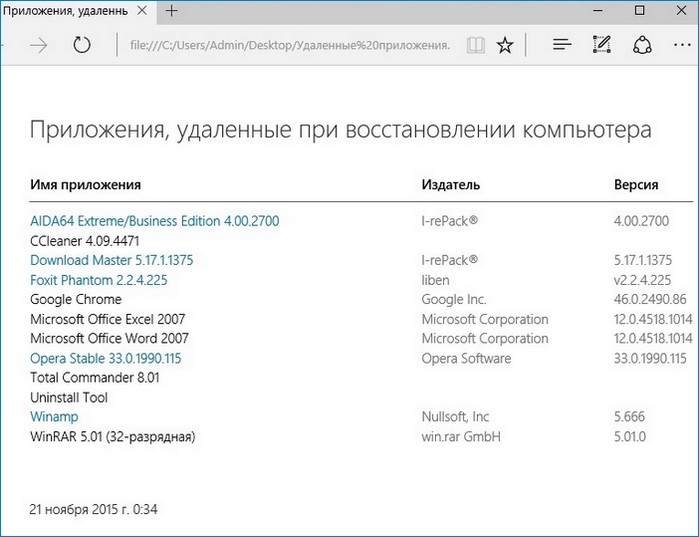The width and height of the screenshot is (699, 537).
Task: Maximize the browser window
Action: coord(639,10)
